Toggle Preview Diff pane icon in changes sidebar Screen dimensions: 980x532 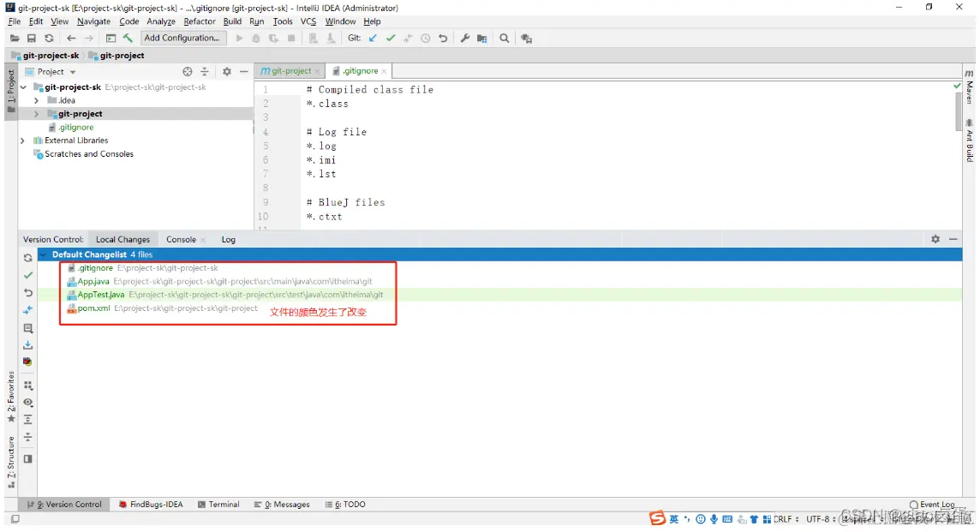pyautogui.click(x=28, y=459)
